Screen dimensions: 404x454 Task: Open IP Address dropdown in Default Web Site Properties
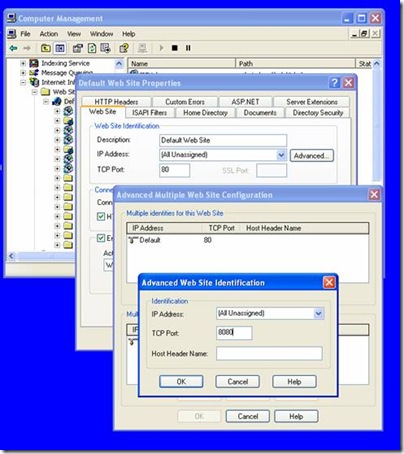(x=281, y=155)
